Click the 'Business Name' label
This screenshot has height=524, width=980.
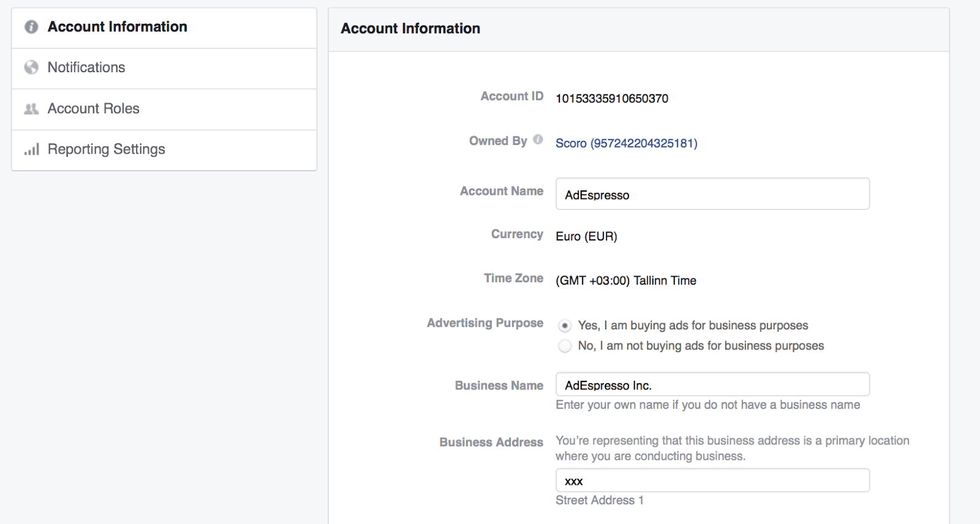click(x=499, y=386)
